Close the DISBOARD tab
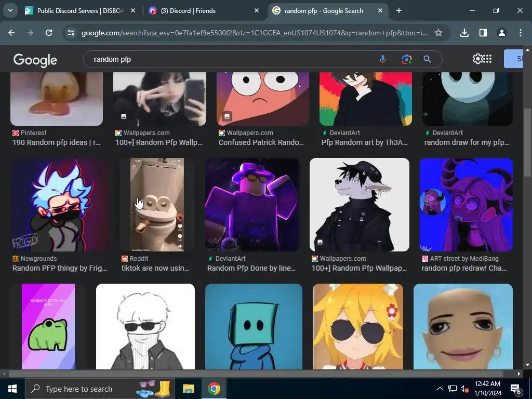The height and width of the screenshot is (399, 532). [x=133, y=11]
